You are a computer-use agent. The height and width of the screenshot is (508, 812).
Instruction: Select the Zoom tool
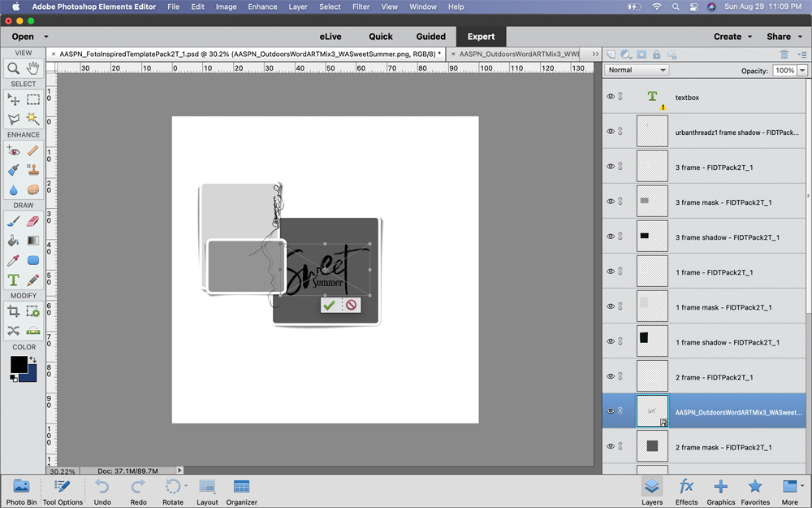click(x=14, y=68)
